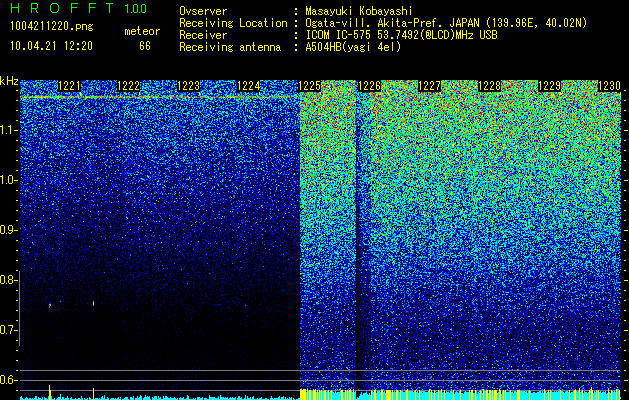Image resolution: width=629 pixels, height=400 pixels.
Task: Click the 0.8 frequency axis label
Action: pyautogui.click(x=9, y=280)
